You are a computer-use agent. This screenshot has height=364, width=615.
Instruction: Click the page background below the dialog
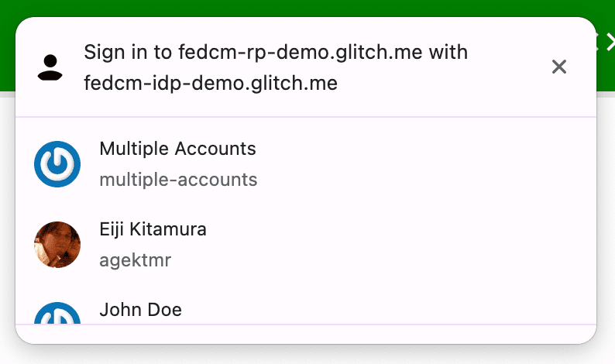pyautogui.click(x=310, y=355)
